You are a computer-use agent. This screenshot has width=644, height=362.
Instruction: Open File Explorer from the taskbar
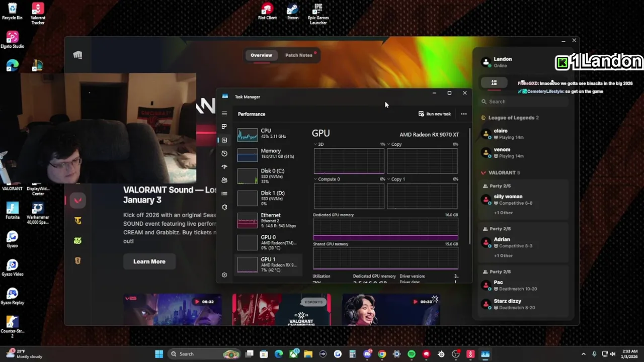point(308,354)
